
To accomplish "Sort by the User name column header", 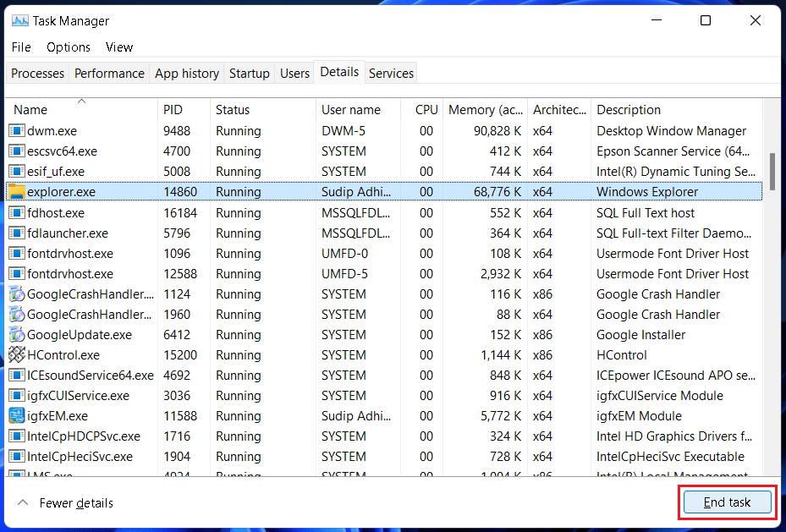I will tap(358, 110).
